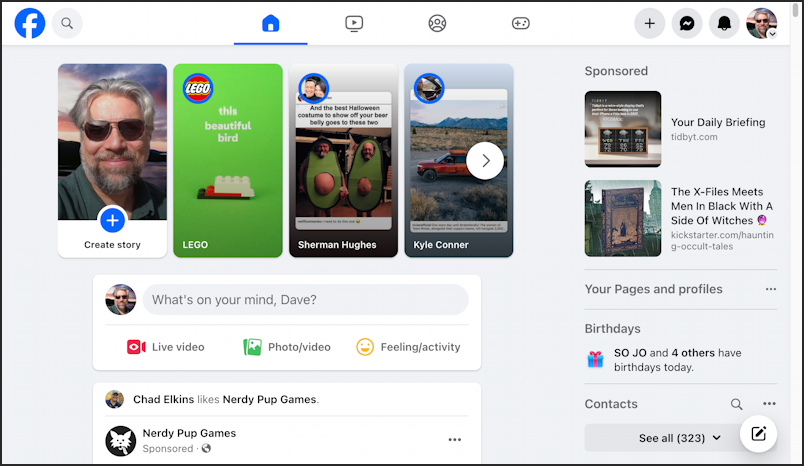
Task: Switch to the Watch video tab
Action: [354, 24]
